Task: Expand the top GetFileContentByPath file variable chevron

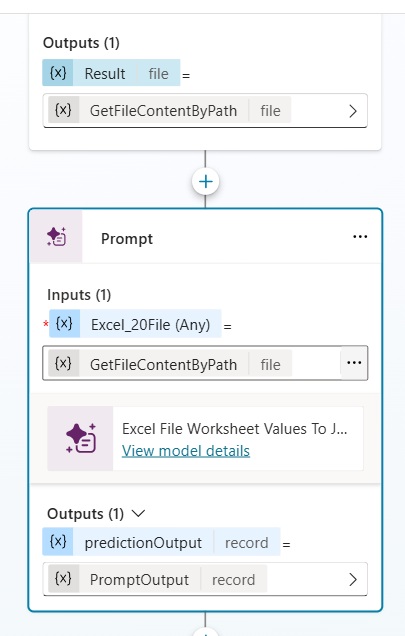Action: [x=353, y=111]
